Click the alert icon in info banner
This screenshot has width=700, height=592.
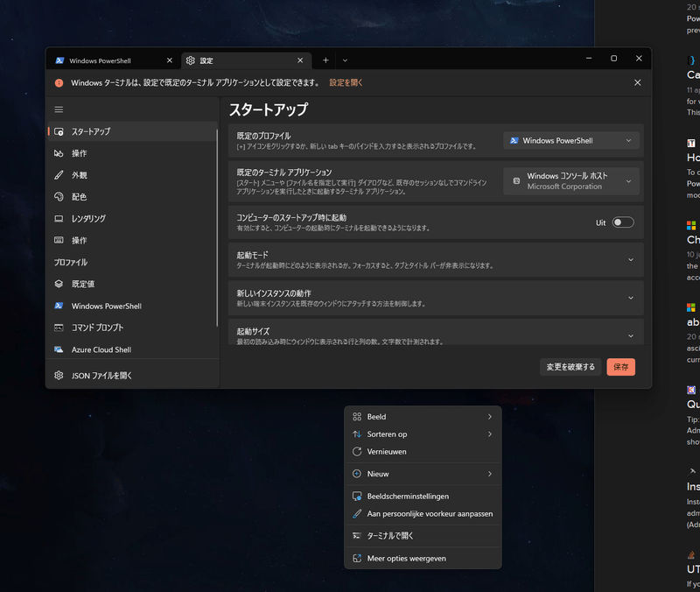click(59, 82)
